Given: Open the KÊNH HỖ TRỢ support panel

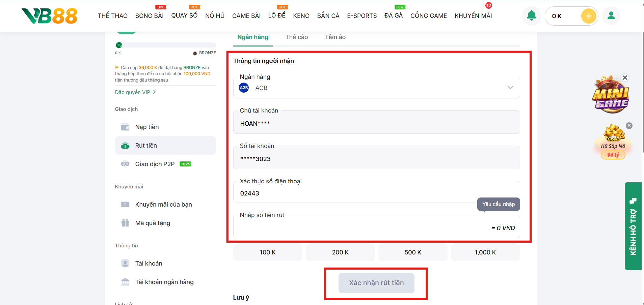Looking at the screenshot, I should 633,226.
